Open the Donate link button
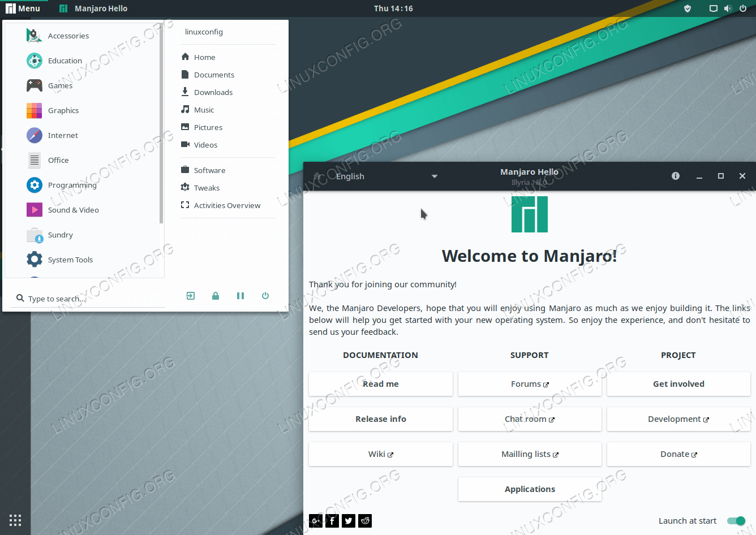This screenshot has height=535, width=756. (678, 454)
